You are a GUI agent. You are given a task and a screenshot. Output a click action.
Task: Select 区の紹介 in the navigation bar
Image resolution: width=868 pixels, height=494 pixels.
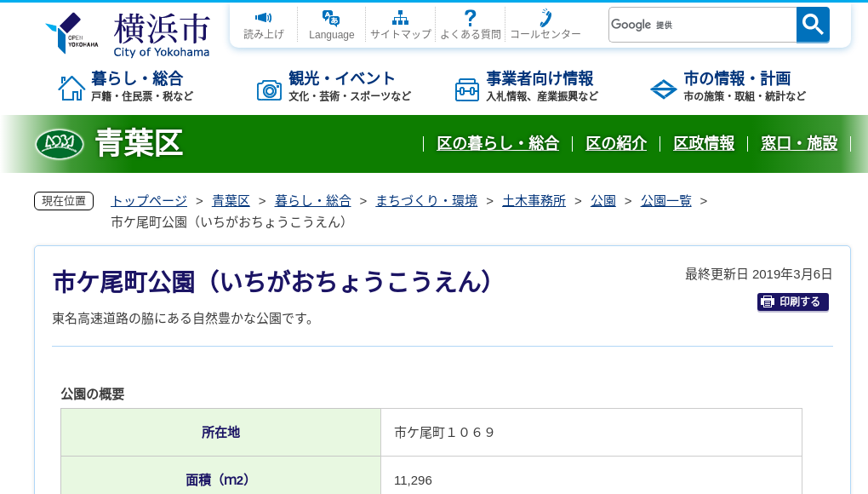click(615, 143)
